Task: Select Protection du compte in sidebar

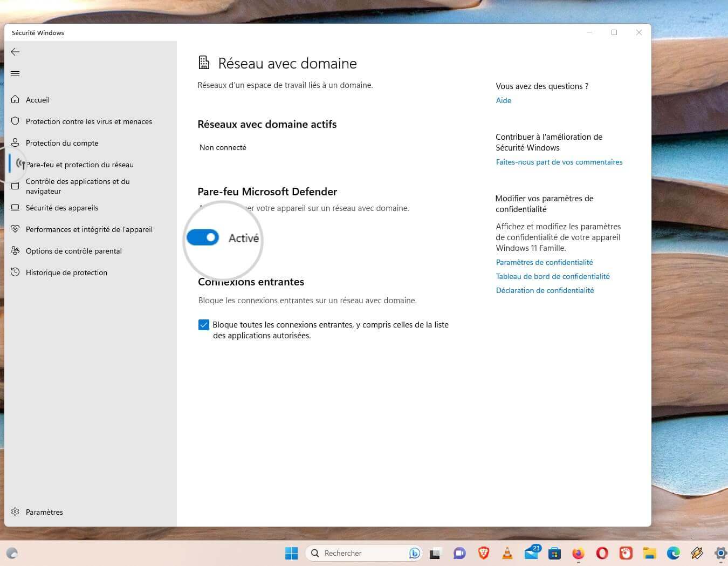Action: click(62, 143)
